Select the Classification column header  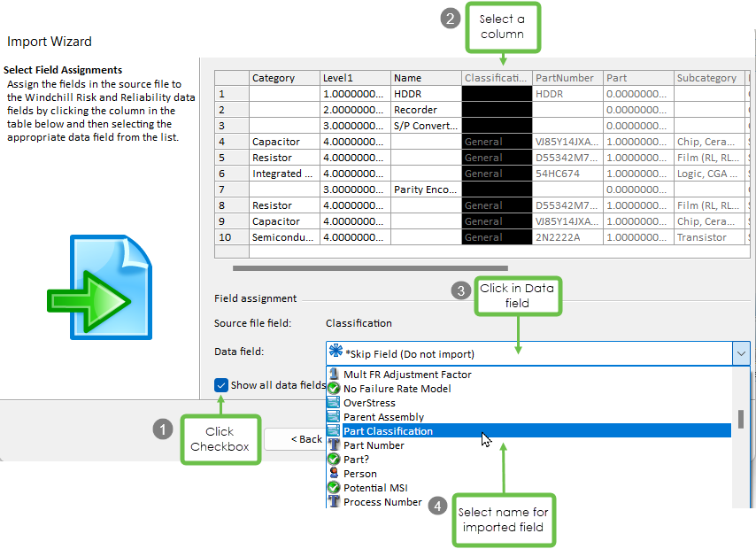(x=497, y=78)
